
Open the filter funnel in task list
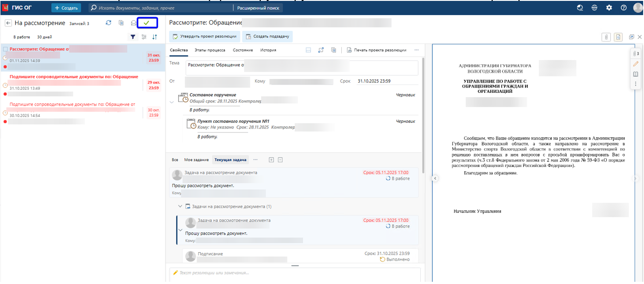coord(133,37)
